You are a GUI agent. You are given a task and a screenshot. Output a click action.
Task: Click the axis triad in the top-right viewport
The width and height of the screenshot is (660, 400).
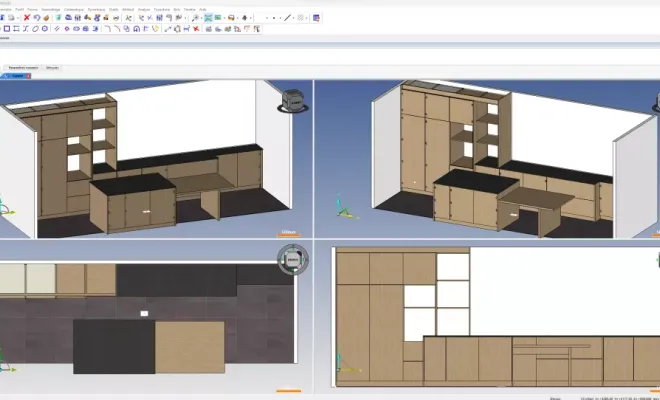point(346,207)
